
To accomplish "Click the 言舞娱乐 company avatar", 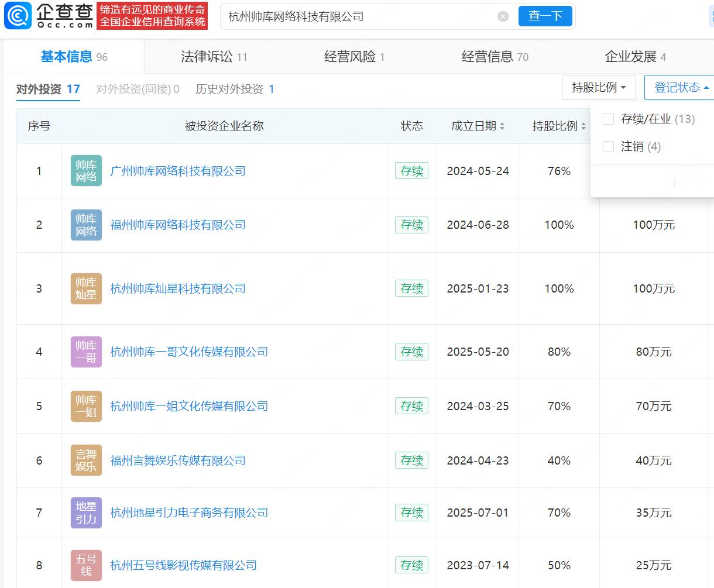I will (85, 460).
